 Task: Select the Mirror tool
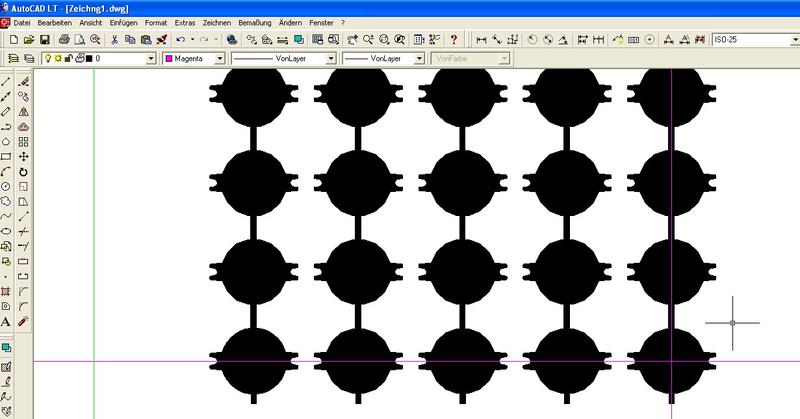(23, 112)
